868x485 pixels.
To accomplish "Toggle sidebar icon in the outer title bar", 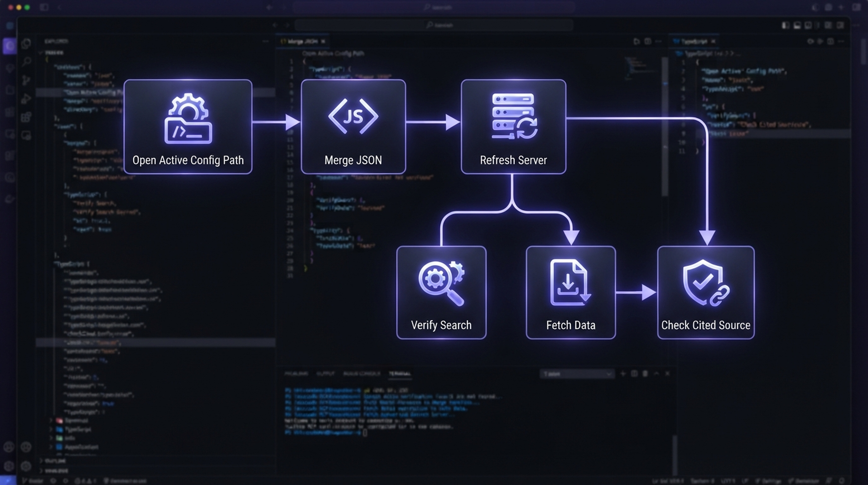I will coord(44,7).
